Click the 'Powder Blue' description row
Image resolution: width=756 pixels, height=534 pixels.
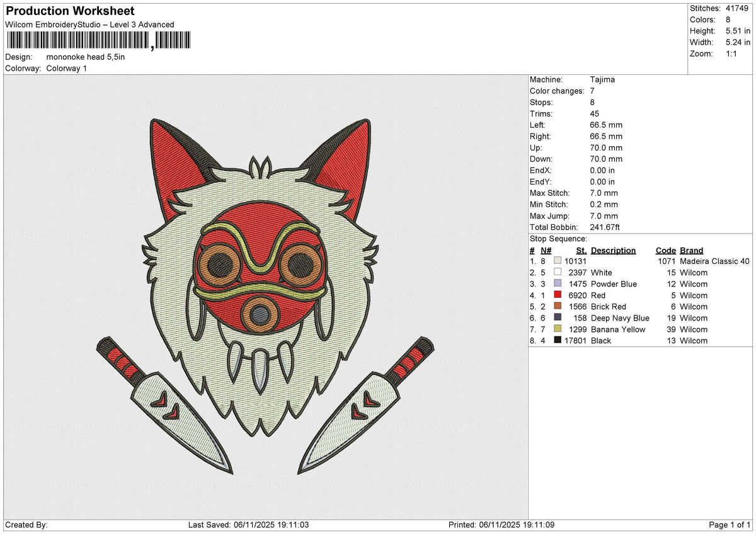[614, 284]
